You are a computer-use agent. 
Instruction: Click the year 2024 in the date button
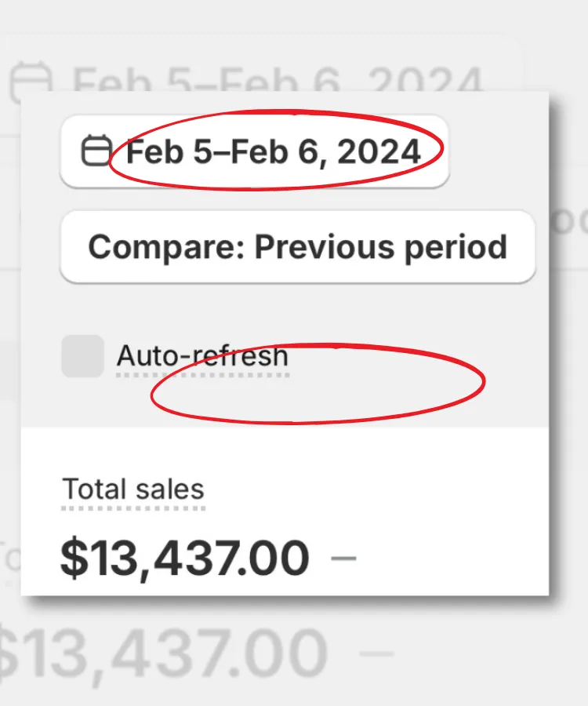tap(379, 151)
